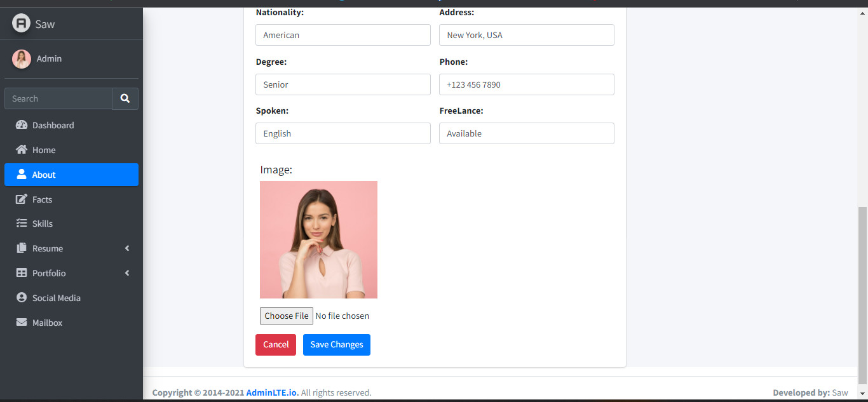Viewport: 868px width, 402px height.
Task: Click the sidebar search magnifier button
Action: (125, 98)
